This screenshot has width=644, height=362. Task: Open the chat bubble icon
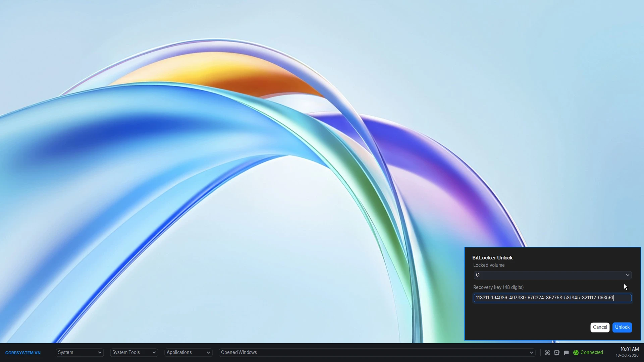click(x=566, y=353)
